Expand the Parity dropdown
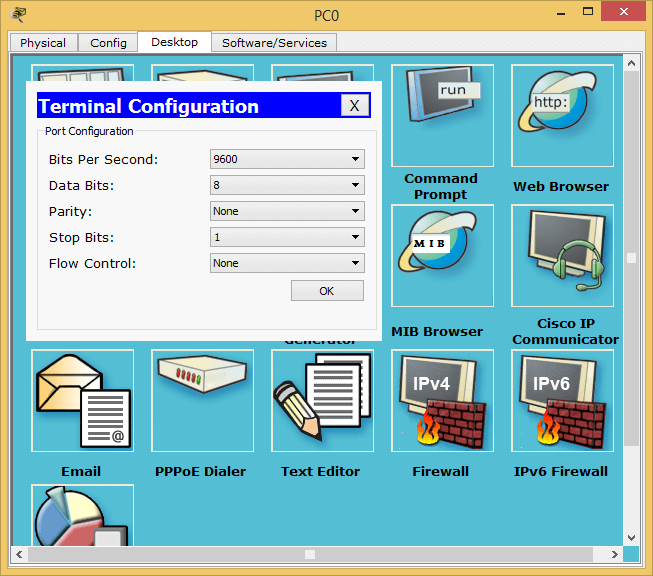 click(x=287, y=211)
